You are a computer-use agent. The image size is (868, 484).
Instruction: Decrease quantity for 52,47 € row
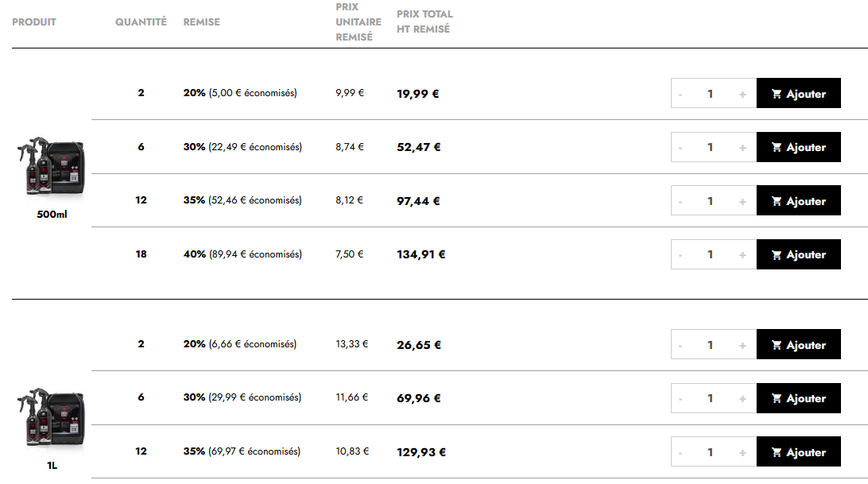point(680,147)
